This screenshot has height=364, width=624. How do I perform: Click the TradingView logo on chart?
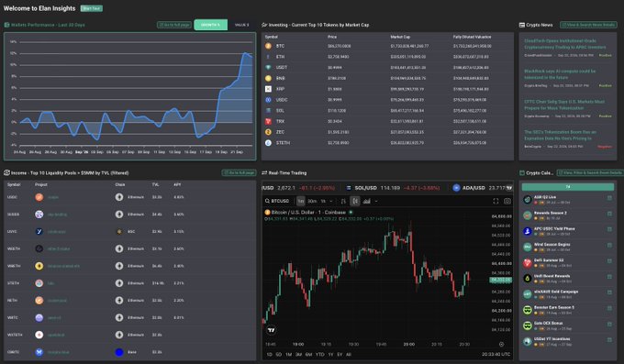tap(272, 330)
